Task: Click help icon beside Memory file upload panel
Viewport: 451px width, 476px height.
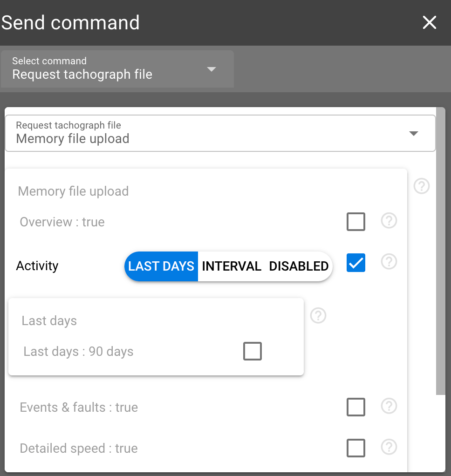Action: [x=421, y=186]
